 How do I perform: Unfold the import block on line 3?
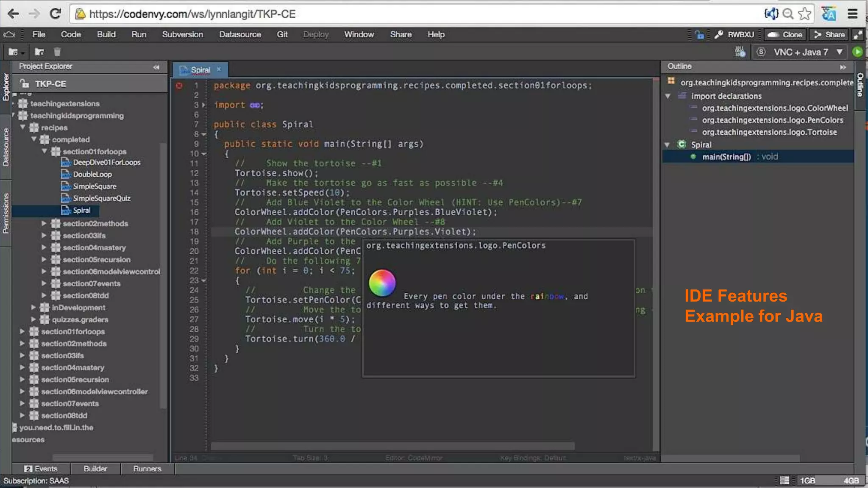pyautogui.click(x=204, y=105)
